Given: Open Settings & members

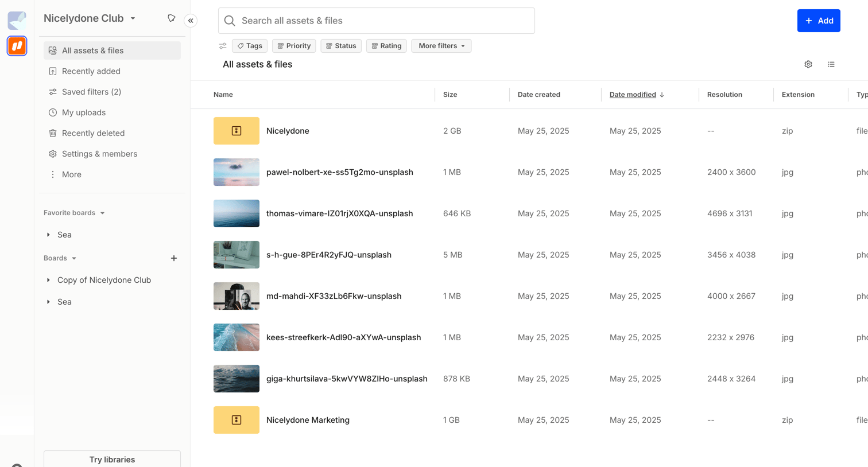Looking at the screenshot, I should 112,154.
